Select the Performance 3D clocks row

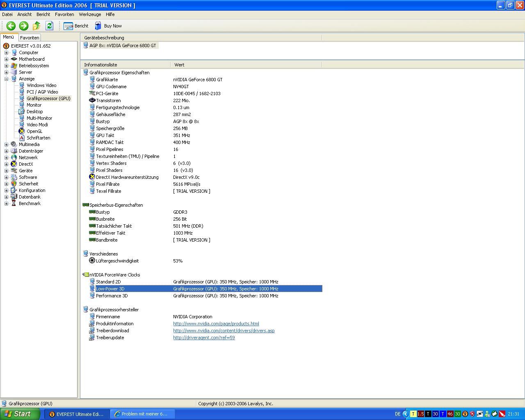(202, 296)
